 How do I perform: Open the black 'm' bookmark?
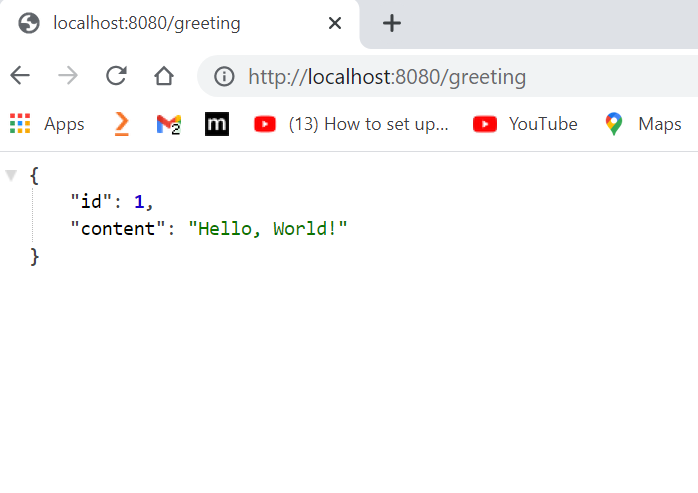pyautogui.click(x=217, y=124)
